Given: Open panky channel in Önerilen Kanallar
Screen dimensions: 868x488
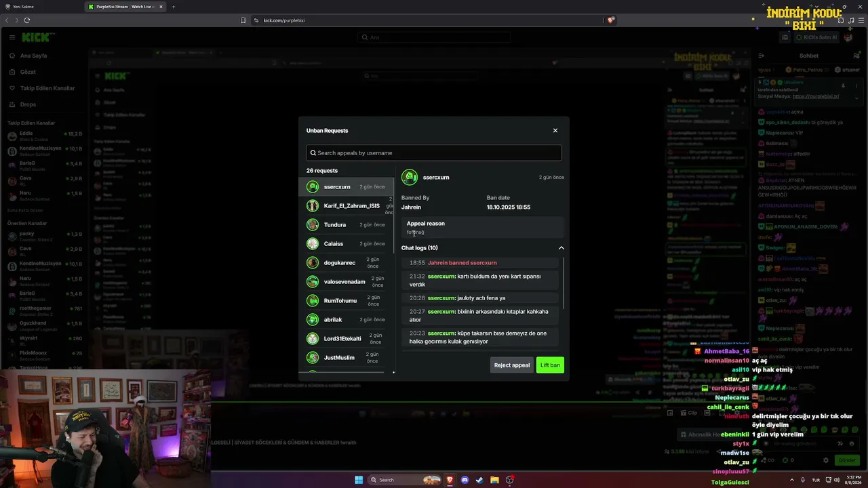Looking at the screenshot, I should point(44,235).
